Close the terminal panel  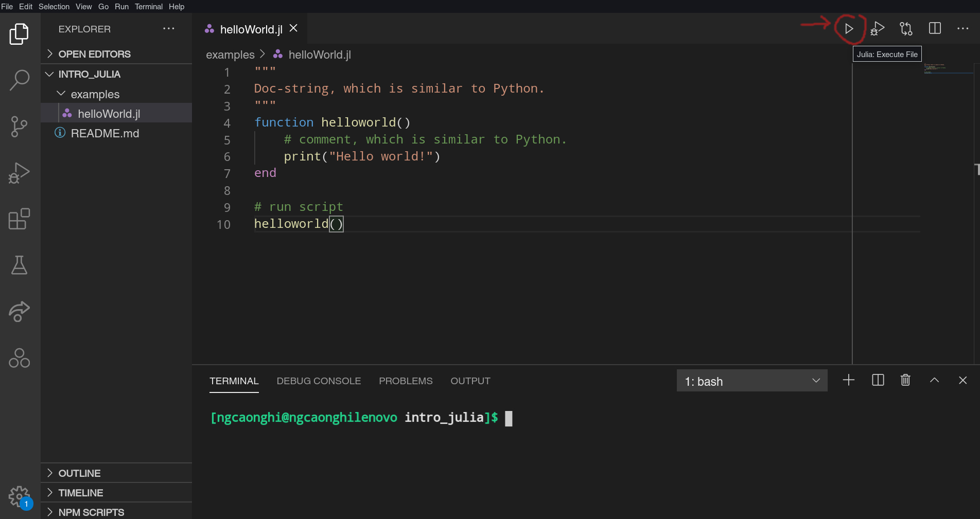pos(963,380)
